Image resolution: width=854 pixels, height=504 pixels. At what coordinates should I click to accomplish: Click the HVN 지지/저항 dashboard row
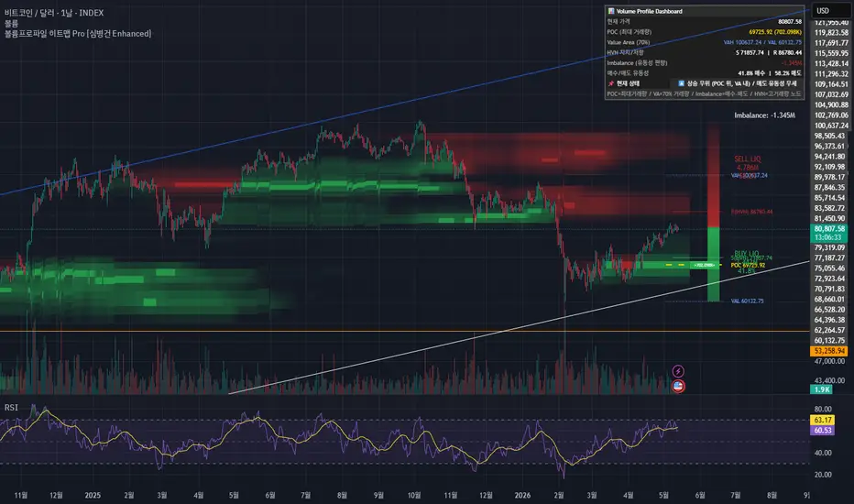pos(705,52)
